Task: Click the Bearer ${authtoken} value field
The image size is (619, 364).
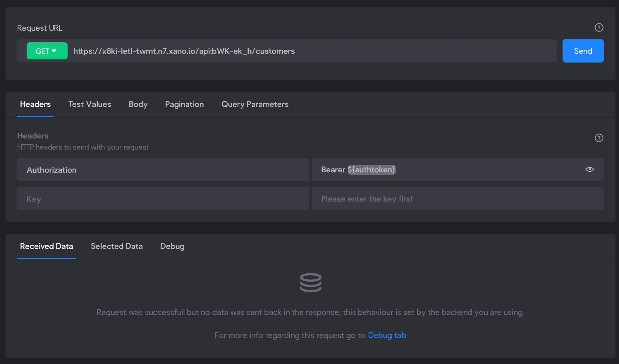Action: coord(458,169)
